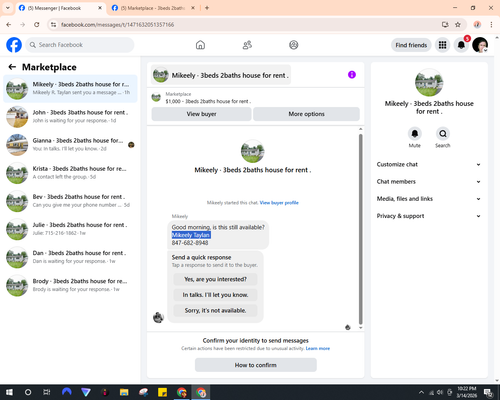This screenshot has width=500, height=400.
Task: Click highlighted Mikeely Taylan name text
Action: 191,235
